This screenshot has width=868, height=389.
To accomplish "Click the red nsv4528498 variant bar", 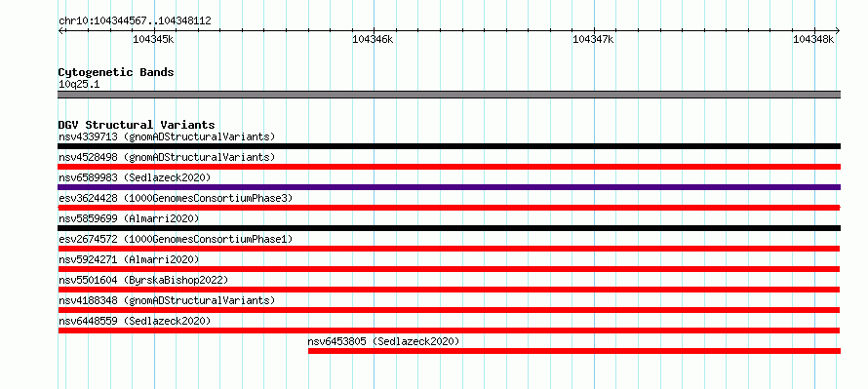I will (449, 167).
